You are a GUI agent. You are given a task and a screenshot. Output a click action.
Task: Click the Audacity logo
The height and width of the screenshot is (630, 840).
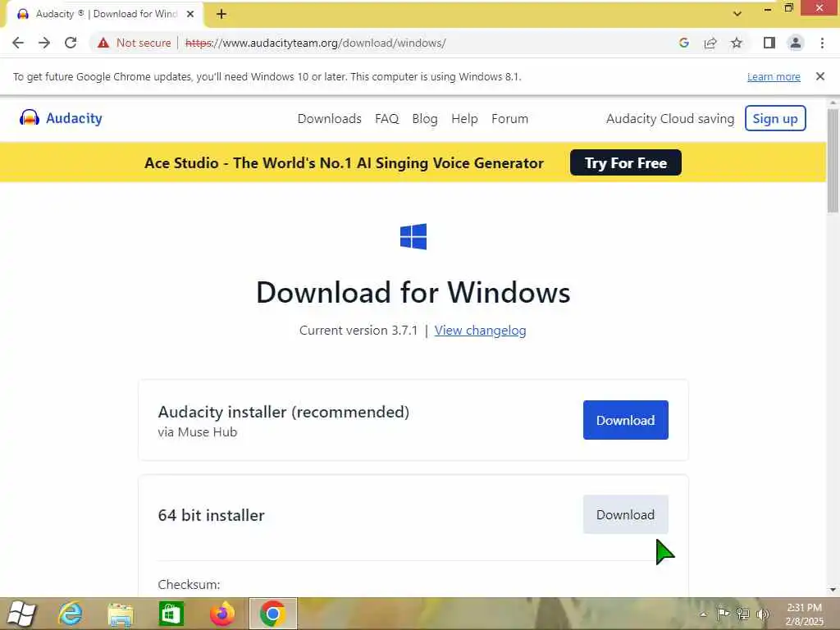61,118
